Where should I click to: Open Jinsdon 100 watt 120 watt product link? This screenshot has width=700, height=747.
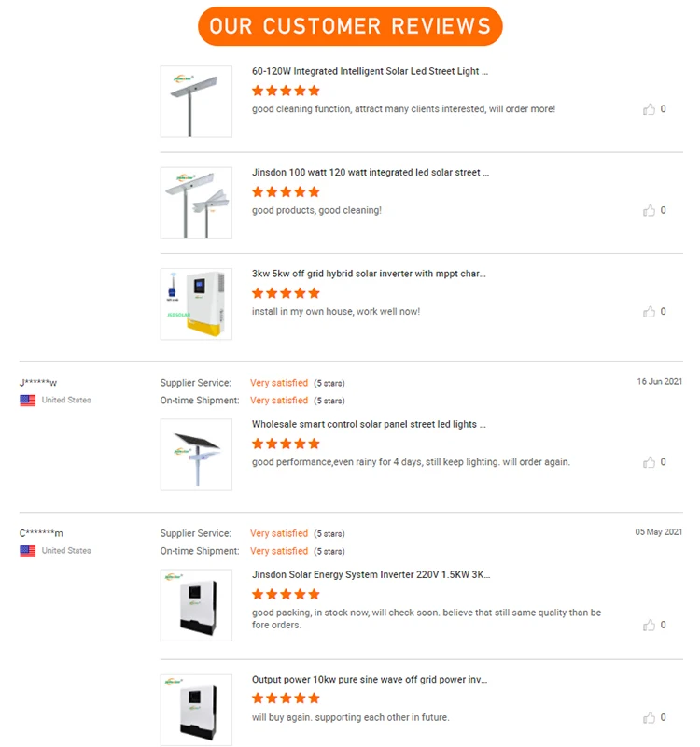click(x=371, y=173)
